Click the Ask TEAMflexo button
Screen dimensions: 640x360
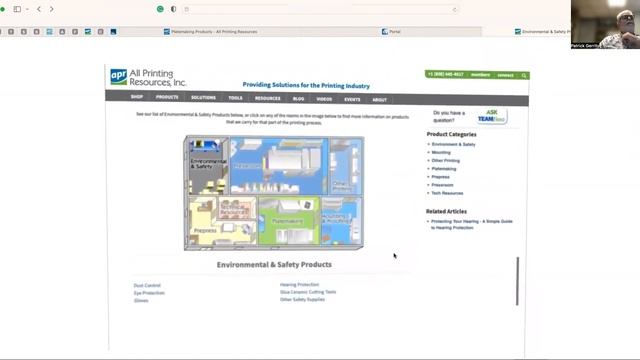point(491,116)
